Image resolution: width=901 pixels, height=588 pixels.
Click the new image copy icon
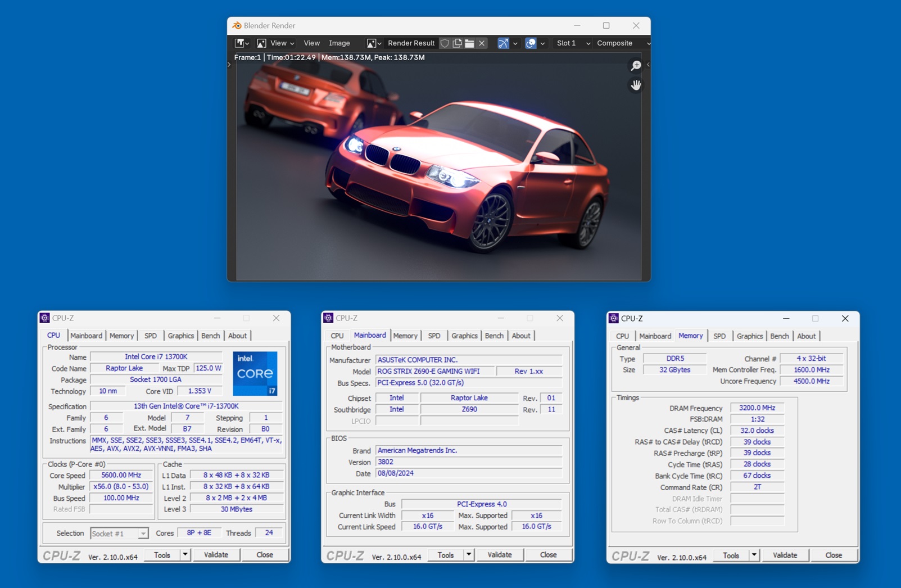pyautogui.click(x=457, y=43)
